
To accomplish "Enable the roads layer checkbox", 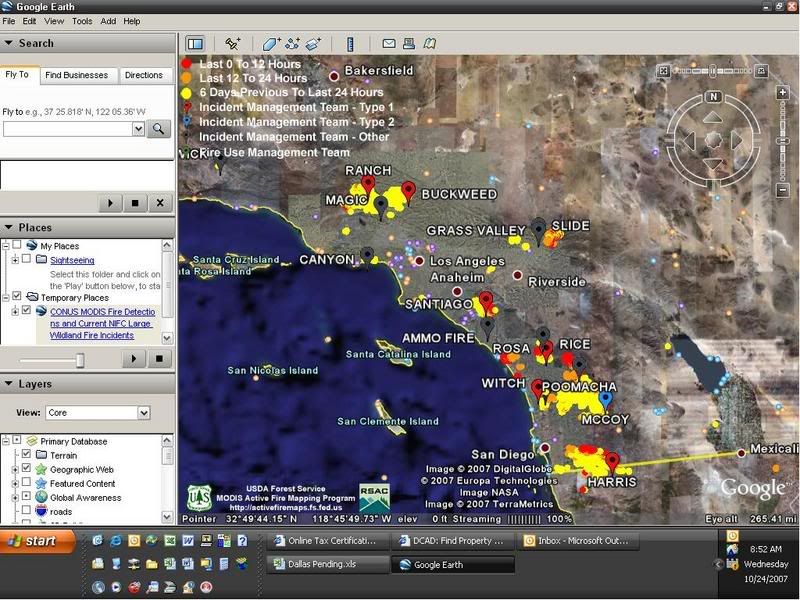I will [x=27, y=510].
